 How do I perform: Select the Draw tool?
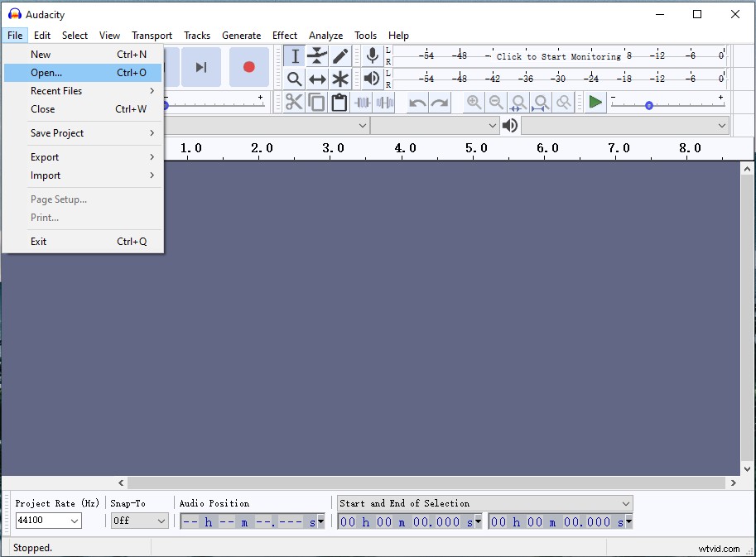point(340,55)
